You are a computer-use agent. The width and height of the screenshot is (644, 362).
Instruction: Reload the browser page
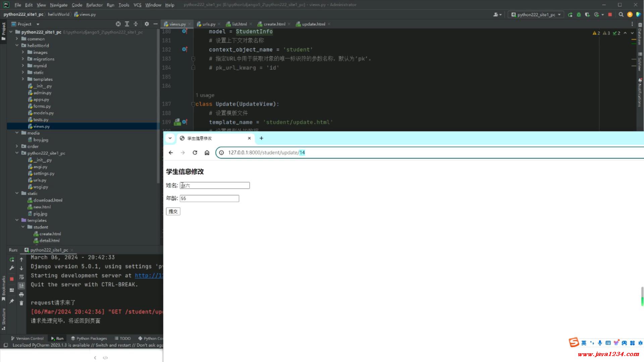[x=195, y=153]
